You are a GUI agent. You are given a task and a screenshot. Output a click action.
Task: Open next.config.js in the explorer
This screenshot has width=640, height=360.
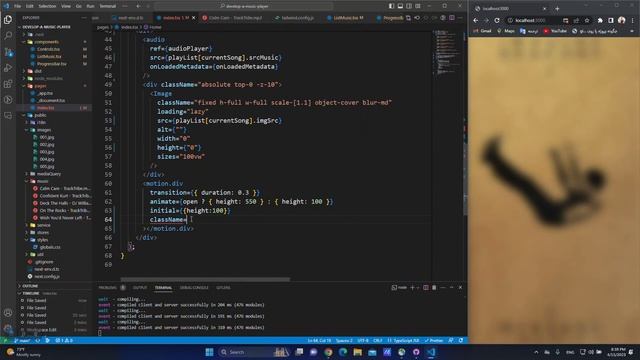(47, 276)
